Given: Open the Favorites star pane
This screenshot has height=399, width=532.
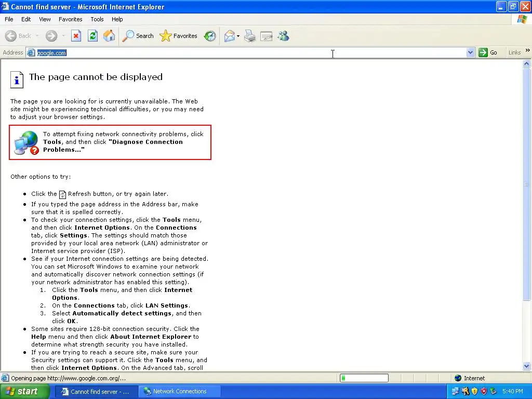Looking at the screenshot, I should tap(179, 36).
